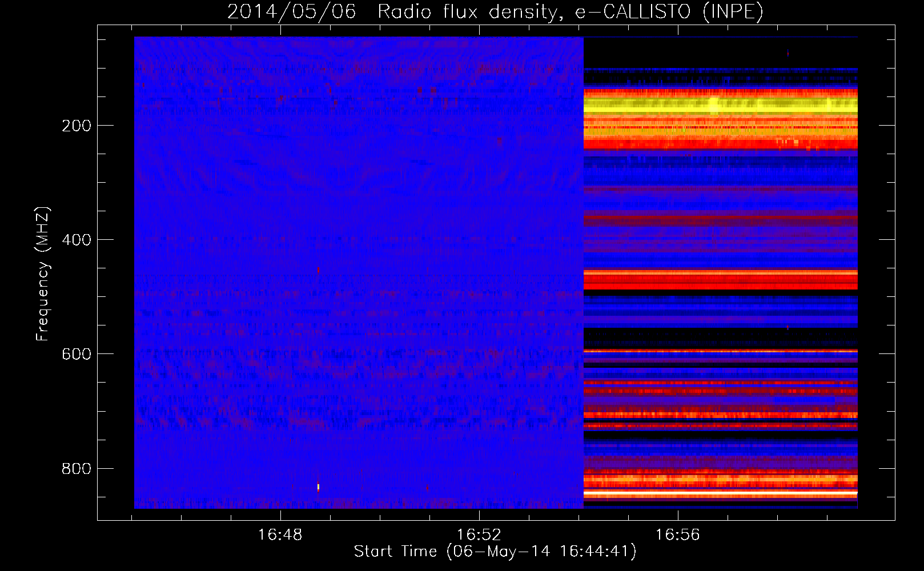924x571 pixels.
Task: Click the 16:56 time tick label
Action: [677, 535]
